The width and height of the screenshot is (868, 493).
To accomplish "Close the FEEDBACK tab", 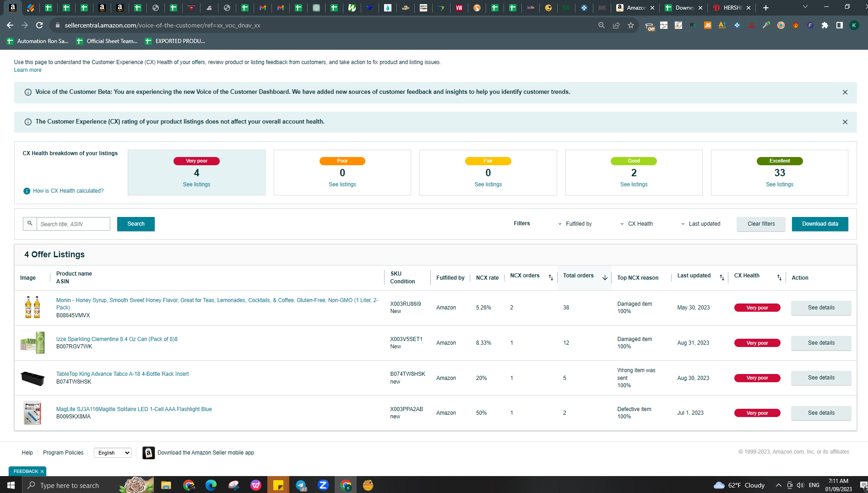I will click(x=42, y=471).
